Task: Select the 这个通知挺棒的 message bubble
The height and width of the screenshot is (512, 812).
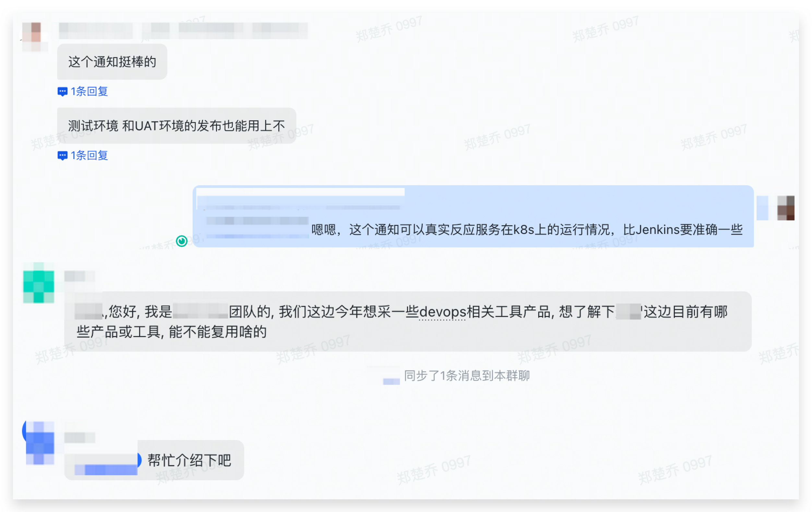Action: (x=112, y=62)
